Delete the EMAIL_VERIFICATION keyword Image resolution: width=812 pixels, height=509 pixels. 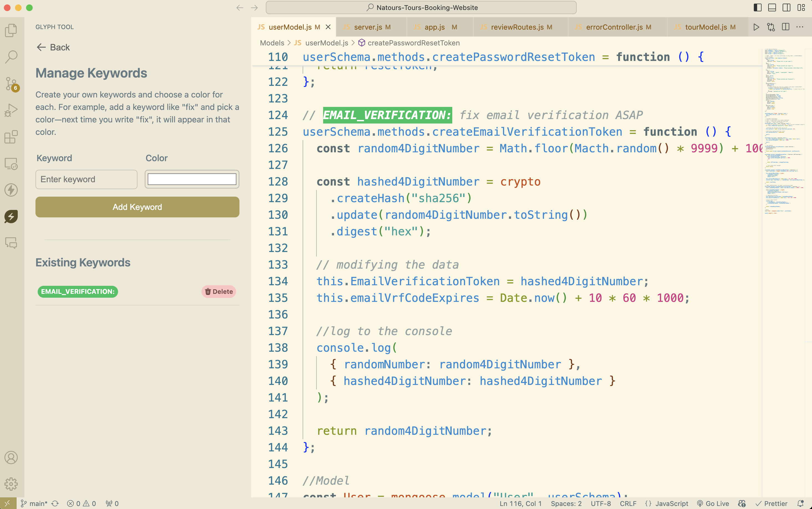[x=219, y=292]
